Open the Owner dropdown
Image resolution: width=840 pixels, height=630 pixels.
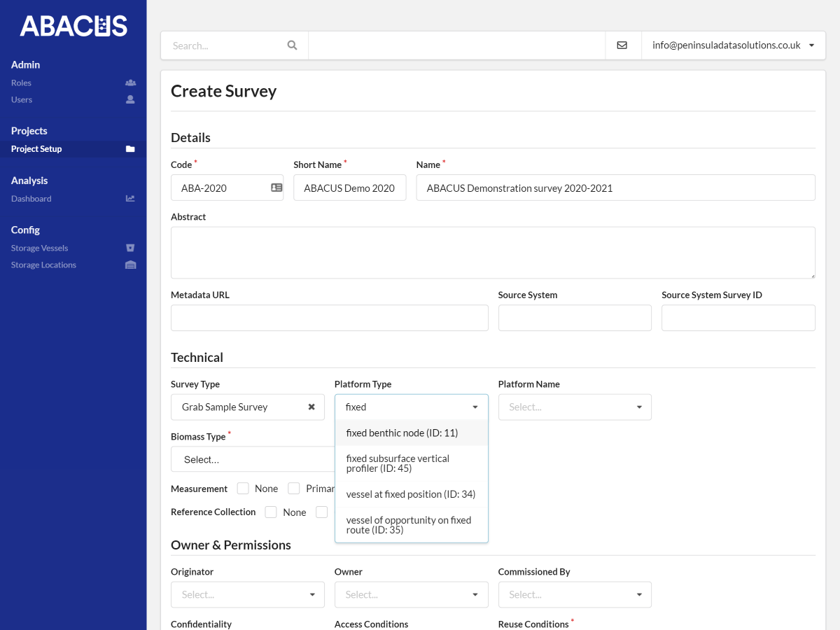pyautogui.click(x=412, y=594)
